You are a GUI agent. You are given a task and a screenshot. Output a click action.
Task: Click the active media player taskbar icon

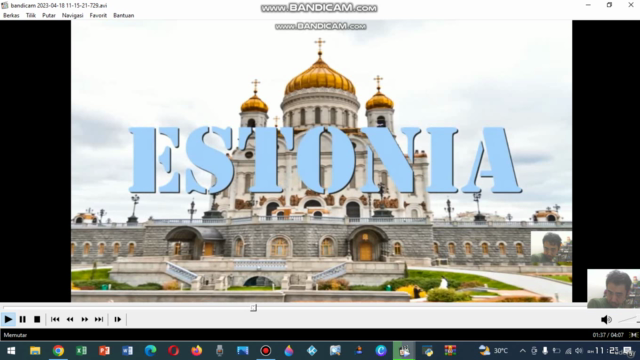pos(404,351)
